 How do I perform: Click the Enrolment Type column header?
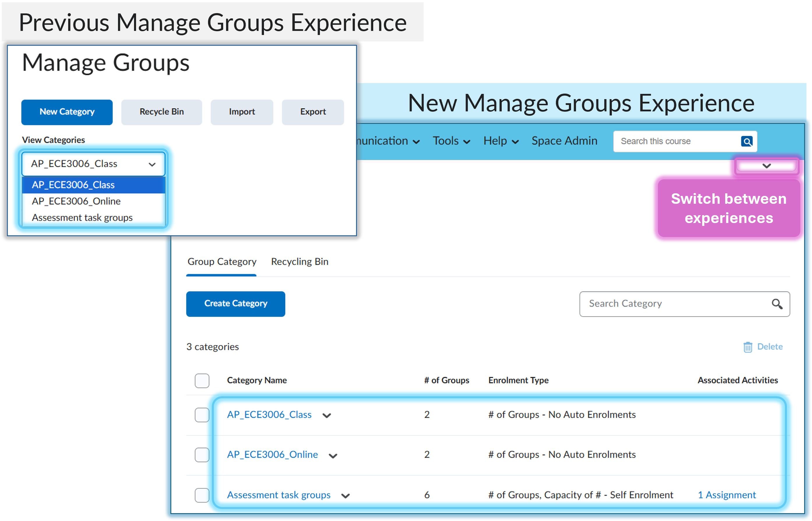coord(518,380)
